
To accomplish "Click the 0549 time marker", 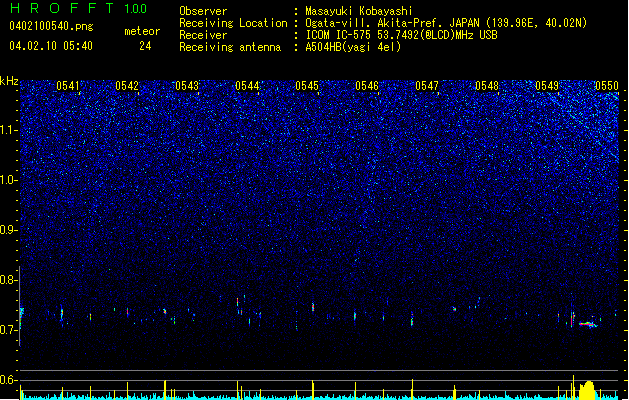I will click(547, 86).
